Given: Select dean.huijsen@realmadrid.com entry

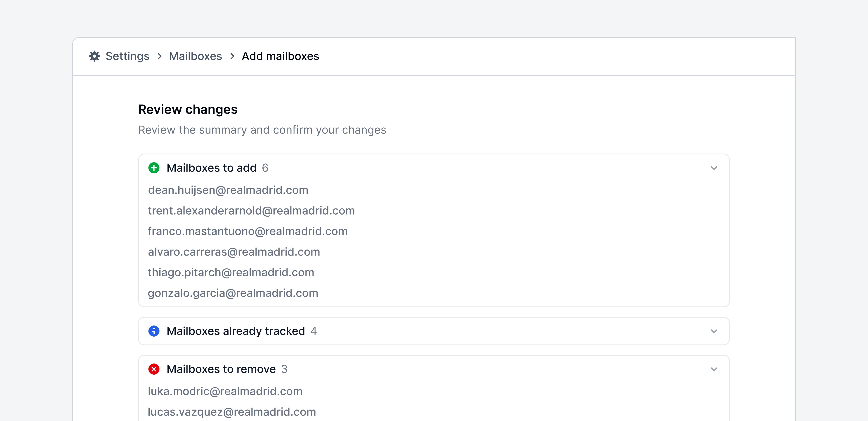Looking at the screenshot, I should coord(228,190).
